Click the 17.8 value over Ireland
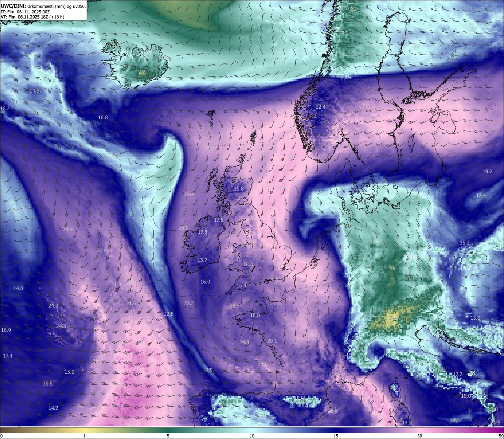Image resolution: width=504 pixels, height=439 pixels. [202, 232]
